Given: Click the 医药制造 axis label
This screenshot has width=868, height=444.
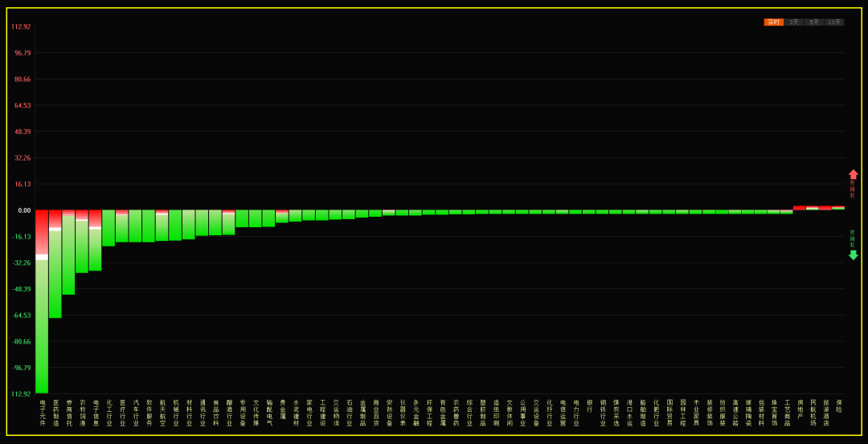Looking at the screenshot, I should click(55, 413).
